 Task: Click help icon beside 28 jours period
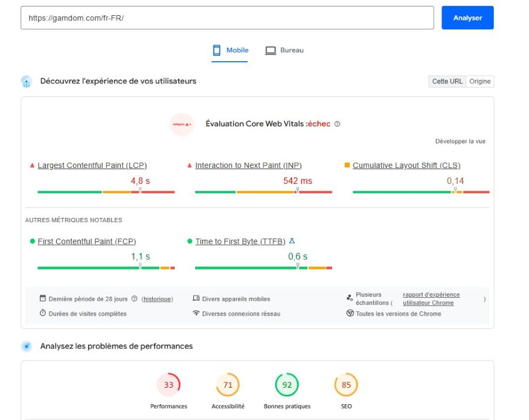click(x=134, y=298)
